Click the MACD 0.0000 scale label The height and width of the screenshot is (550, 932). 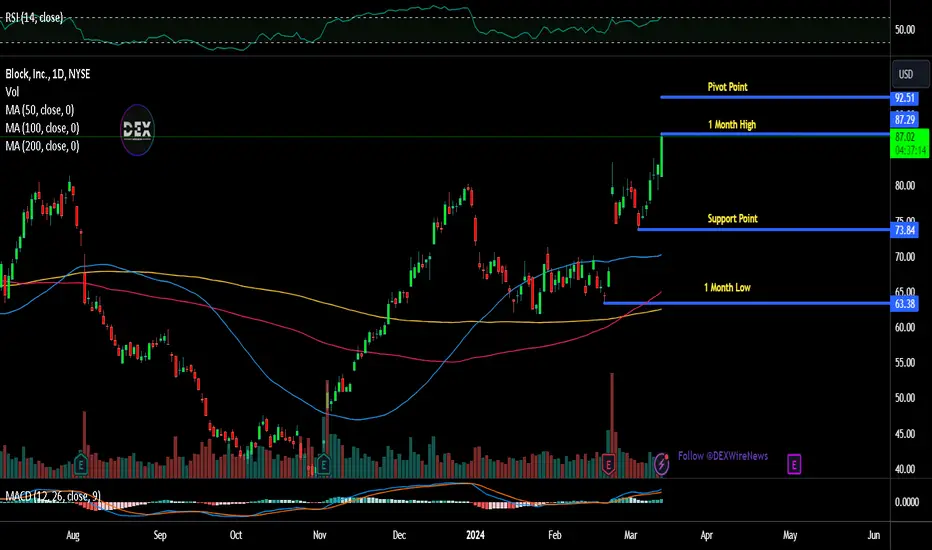[907, 502]
